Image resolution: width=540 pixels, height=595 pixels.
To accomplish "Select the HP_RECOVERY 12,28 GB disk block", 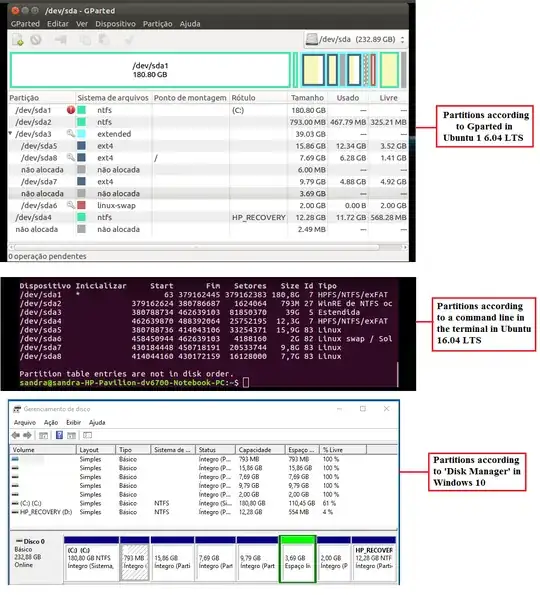I will click(x=374, y=558).
